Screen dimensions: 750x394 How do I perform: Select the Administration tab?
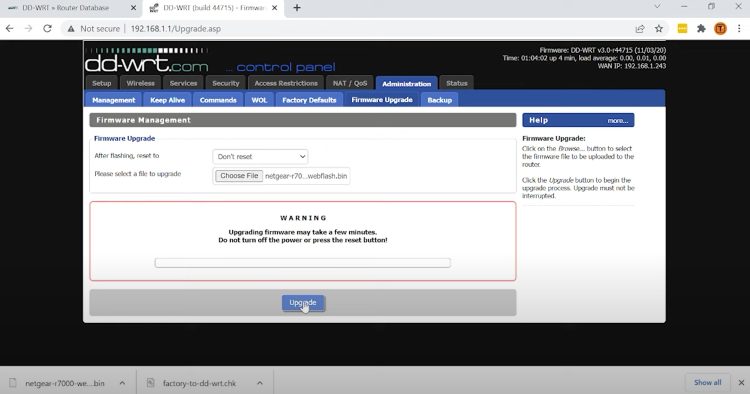(407, 83)
